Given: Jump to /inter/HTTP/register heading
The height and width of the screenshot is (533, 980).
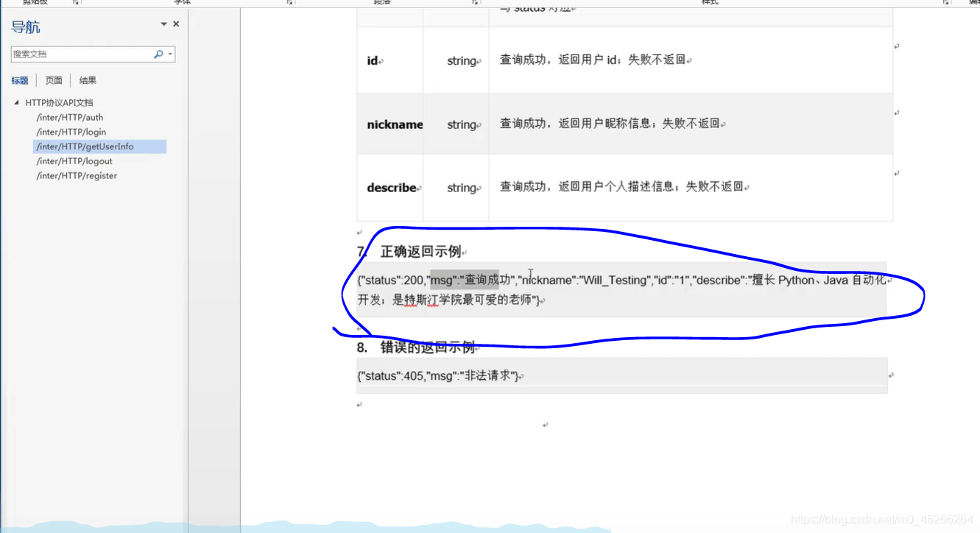Looking at the screenshot, I should [77, 176].
